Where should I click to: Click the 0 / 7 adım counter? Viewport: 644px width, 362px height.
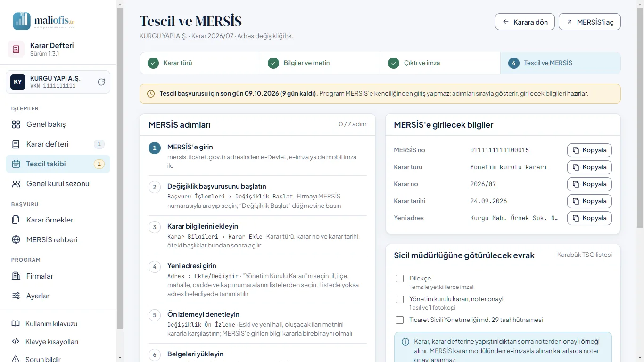pos(353,124)
